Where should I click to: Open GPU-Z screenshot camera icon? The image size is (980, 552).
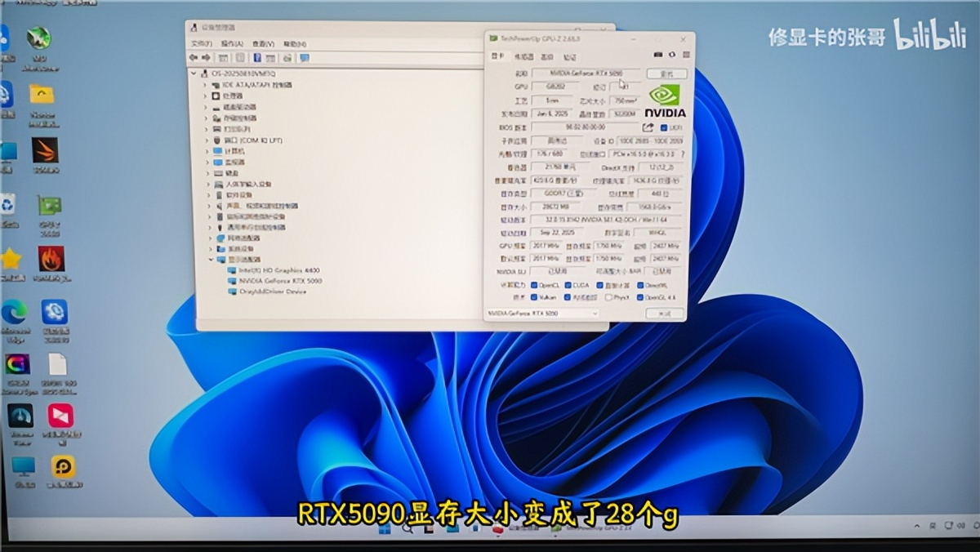coord(658,56)
